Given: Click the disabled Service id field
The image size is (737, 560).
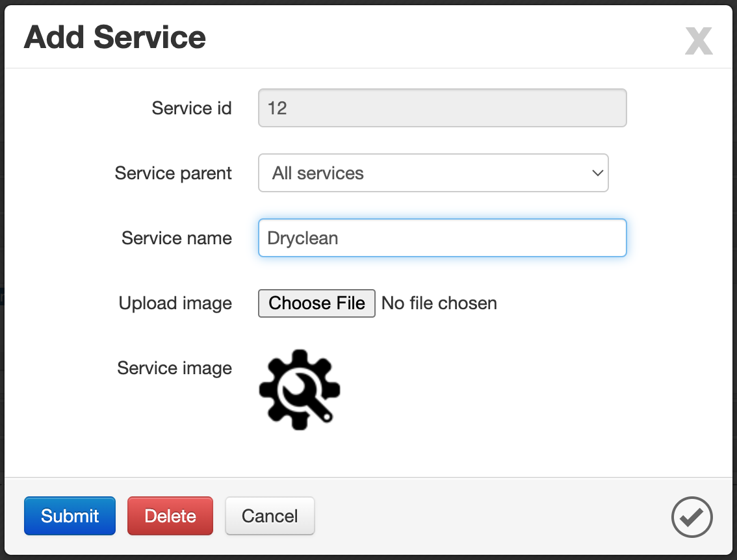Looking at the screenshot, I should 443,108.
